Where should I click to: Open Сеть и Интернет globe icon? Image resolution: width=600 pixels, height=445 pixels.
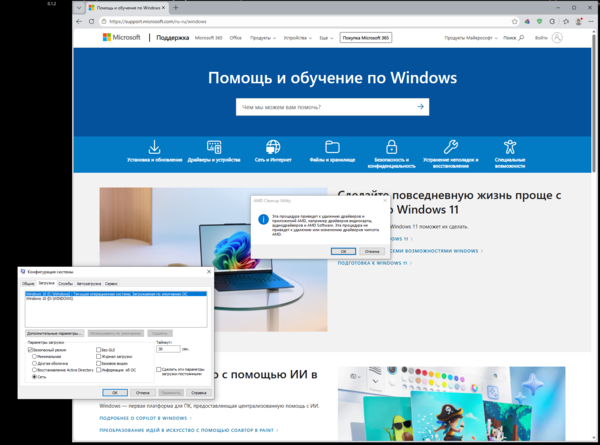point(273,147)
